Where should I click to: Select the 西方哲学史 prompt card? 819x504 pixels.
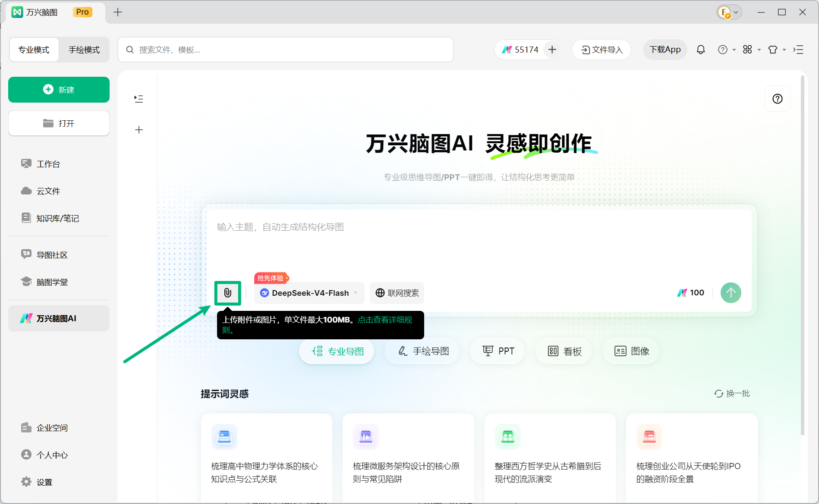click(550, 458)
